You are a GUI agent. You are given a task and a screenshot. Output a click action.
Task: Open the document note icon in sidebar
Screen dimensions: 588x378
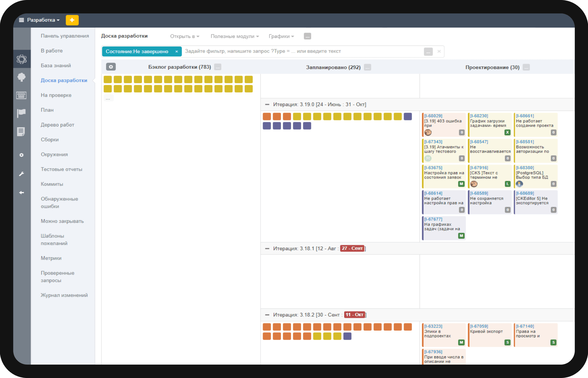click(x=21, y=131)
